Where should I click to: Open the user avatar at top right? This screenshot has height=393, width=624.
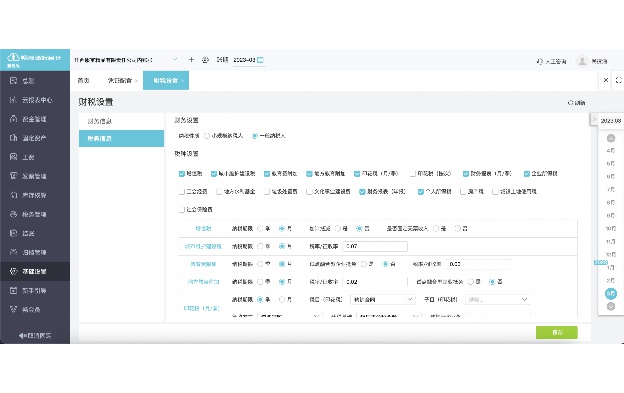582,61
